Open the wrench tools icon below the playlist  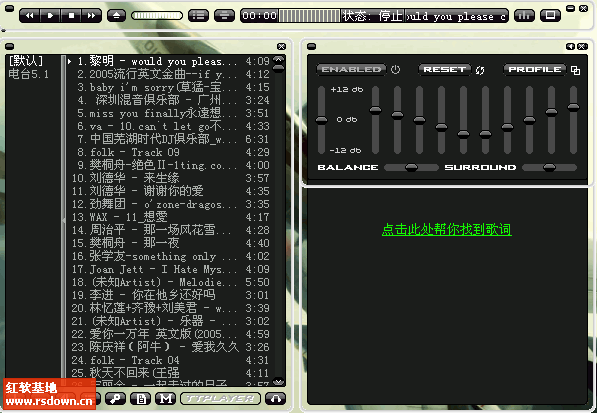coord(115,399)
